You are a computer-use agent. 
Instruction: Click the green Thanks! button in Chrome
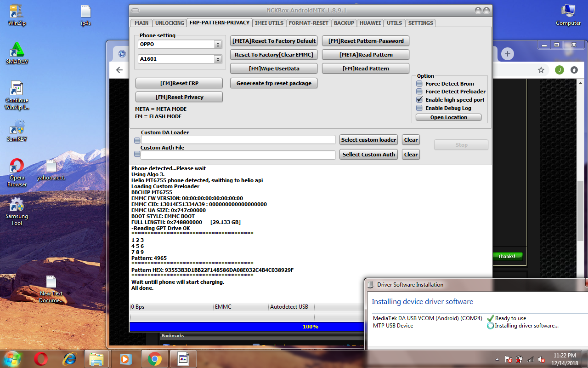[x=507, y=256]
